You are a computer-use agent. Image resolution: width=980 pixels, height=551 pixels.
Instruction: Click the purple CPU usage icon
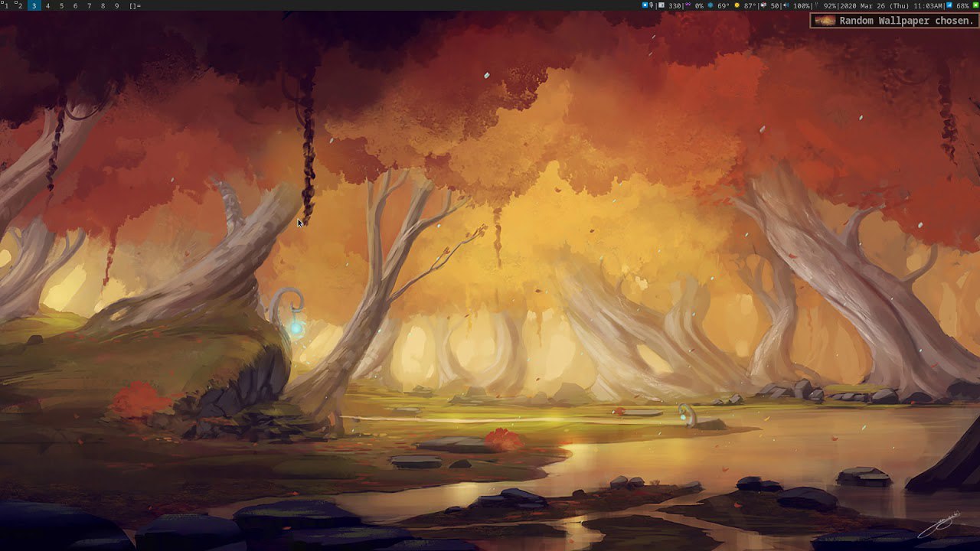coord(688,5)
